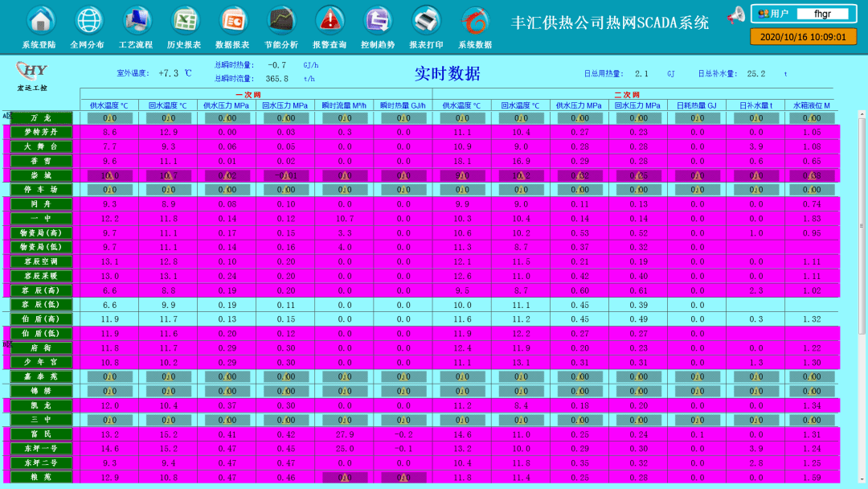Click warning icon in 柴城 一次网供水压力 cell
Image resolution: width=868 pixels, height=489 pixels.
[227, 175]
